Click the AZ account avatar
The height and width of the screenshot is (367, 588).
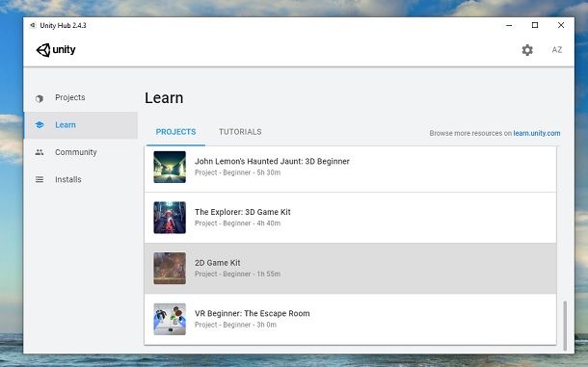tap(557, 50)
